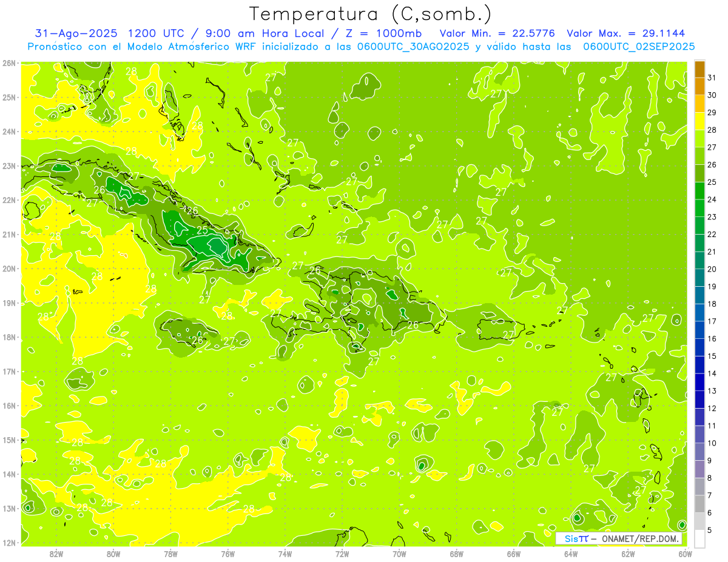Click the yellow legend swatch between 28 and 29
The image size is (728, 562).
click(x=699, y=121)
